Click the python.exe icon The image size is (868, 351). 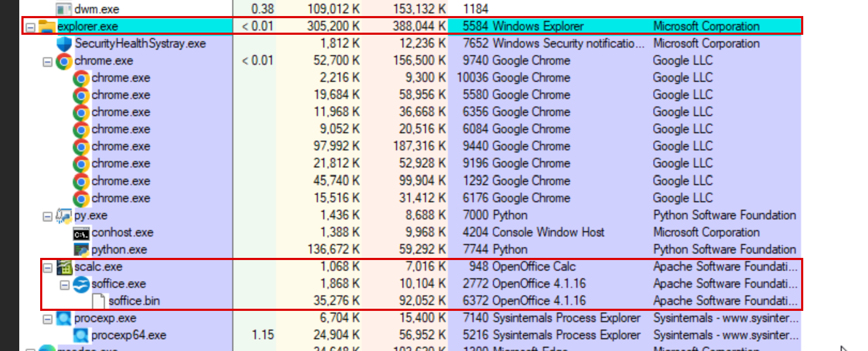click(81, 250)
